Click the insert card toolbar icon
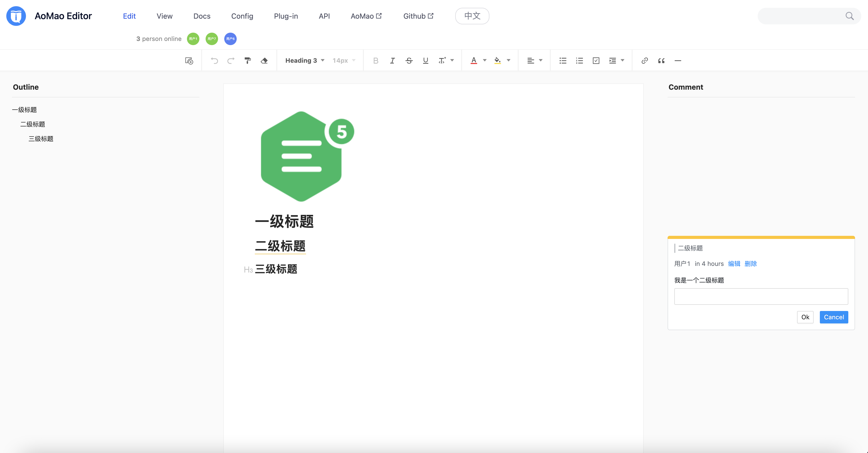The height and width of the screenshot is (453, 868). pyautogui.click(x=189, y=61)
